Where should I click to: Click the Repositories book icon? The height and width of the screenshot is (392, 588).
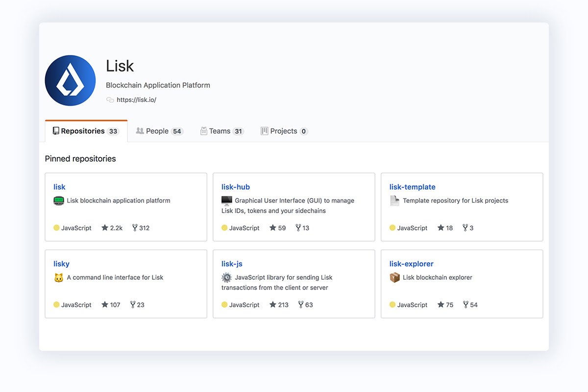[56, 131]
